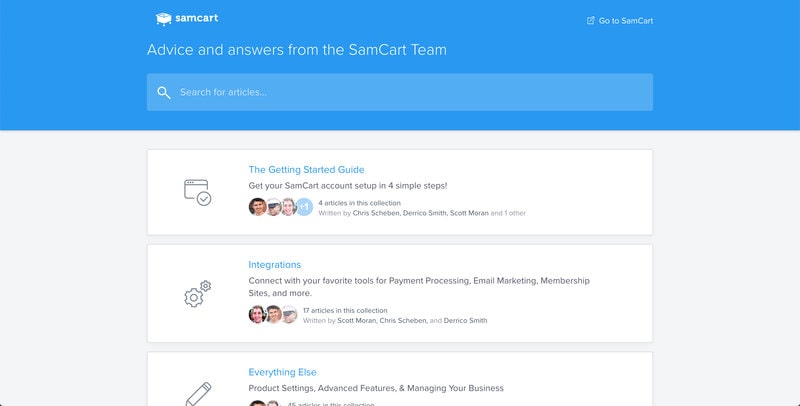Click the +1 author avatar badge
Viewport: 800px width, 406px height.
(x=304, y=207)
